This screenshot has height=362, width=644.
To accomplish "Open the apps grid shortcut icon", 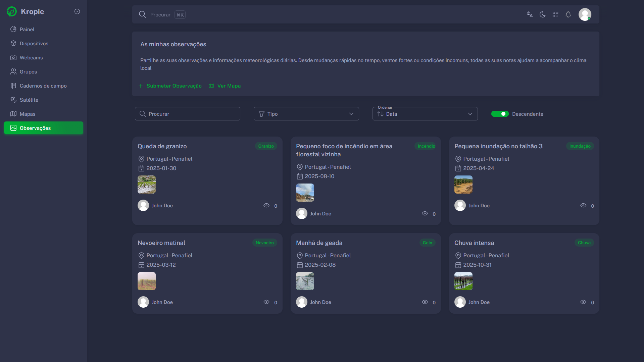I will [555, 14].
